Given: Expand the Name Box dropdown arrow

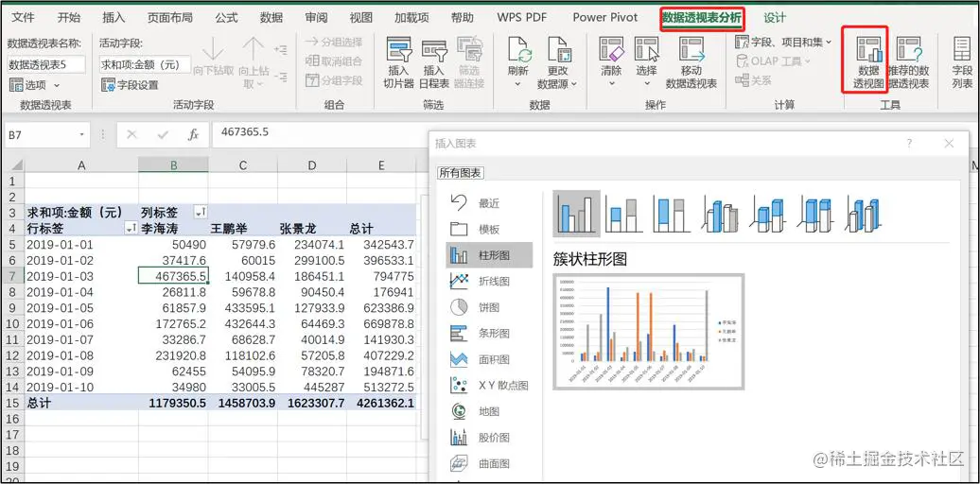Looking at the screenshot, I should 82,135.
